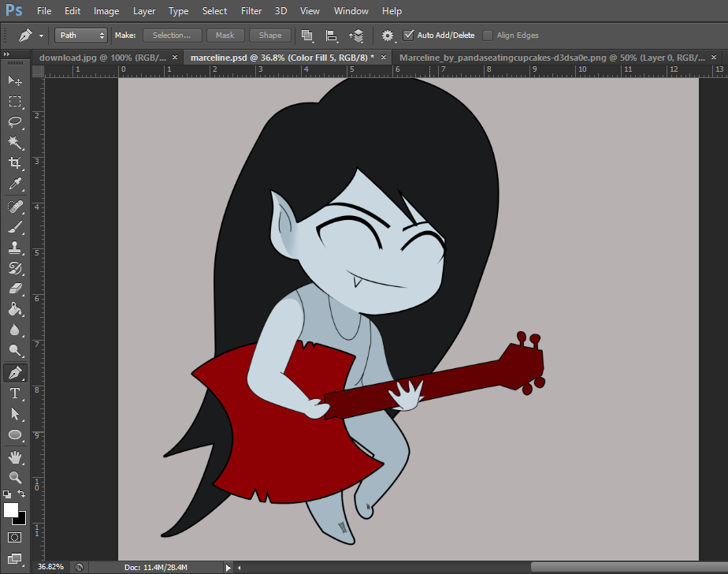The image size is (728, 574).
Task: Open the Edit menu
Action: (72, 11)
